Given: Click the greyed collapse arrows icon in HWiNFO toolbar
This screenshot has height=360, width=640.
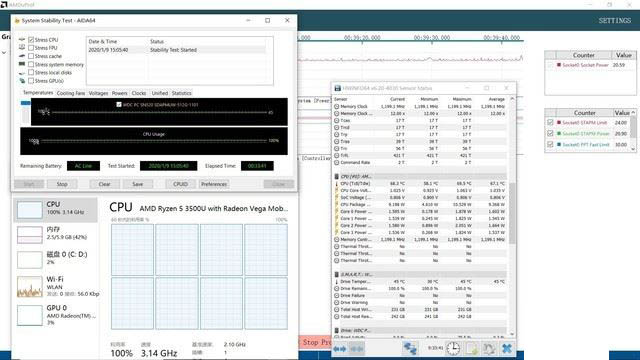Looking at the screenshot, I should (x=356, y=349).
